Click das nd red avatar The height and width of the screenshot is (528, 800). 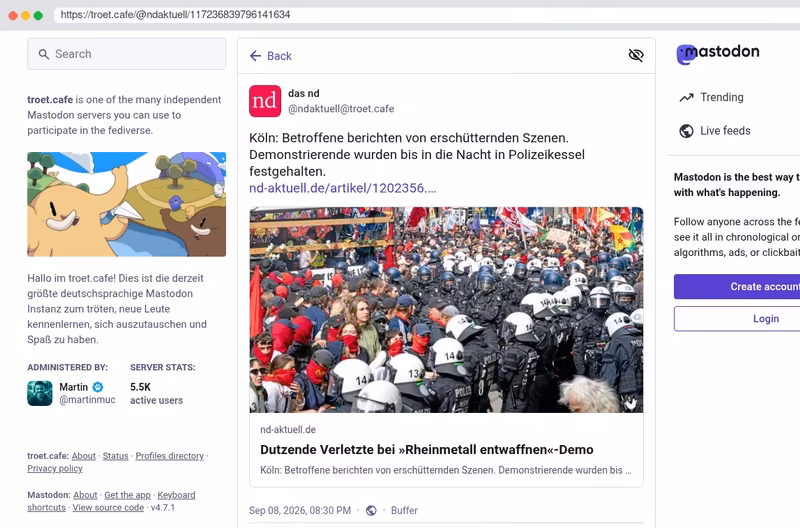[x=265, y=101]
